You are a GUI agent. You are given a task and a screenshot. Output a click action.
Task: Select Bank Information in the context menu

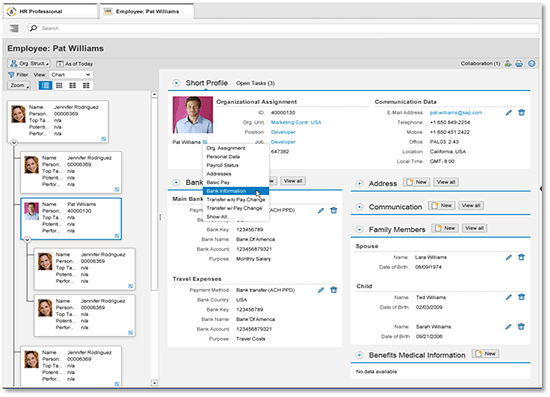pyautogui.click(x=236, y=191)
